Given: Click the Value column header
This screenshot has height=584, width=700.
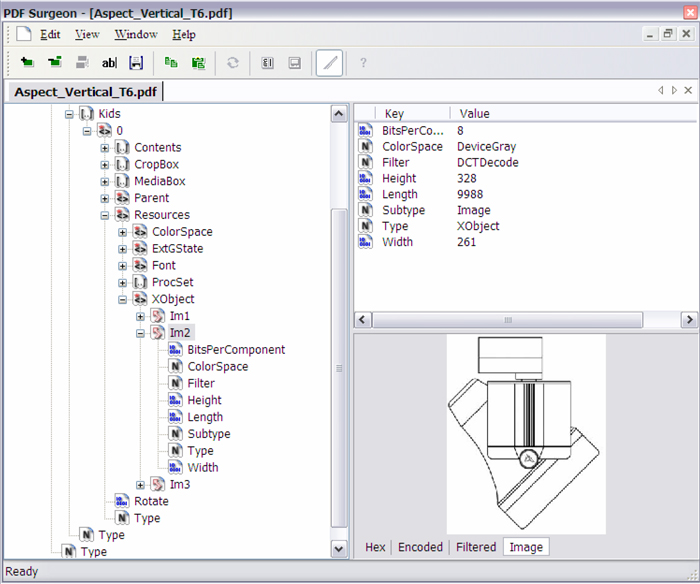Looking at the screenshot, I should pos(475,114).
